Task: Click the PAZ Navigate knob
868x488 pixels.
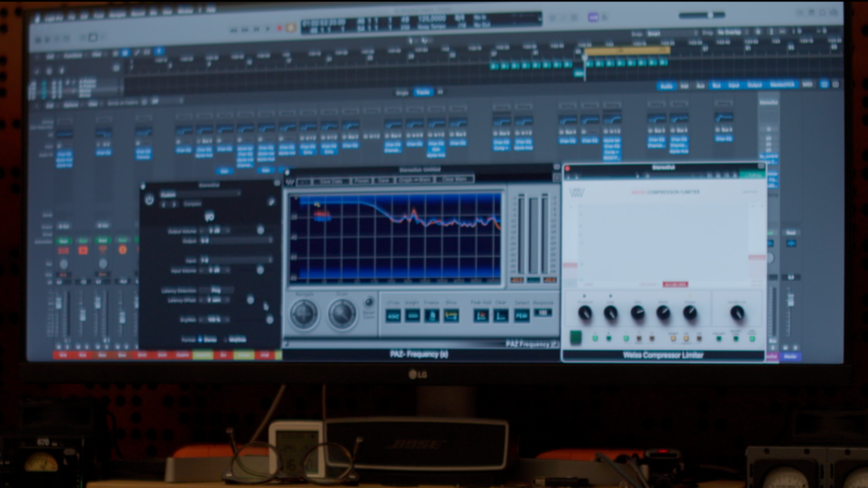Action: tap(304, 314)
